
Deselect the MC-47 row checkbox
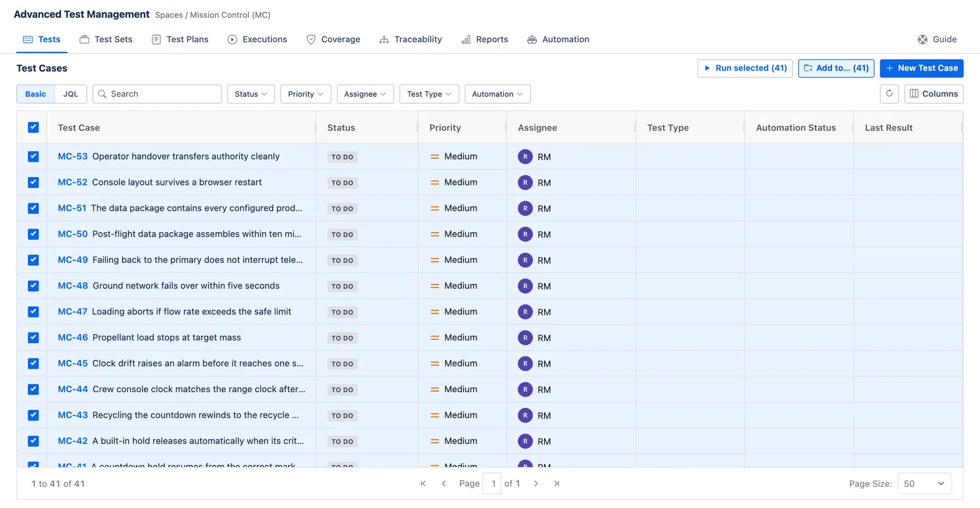33,312
